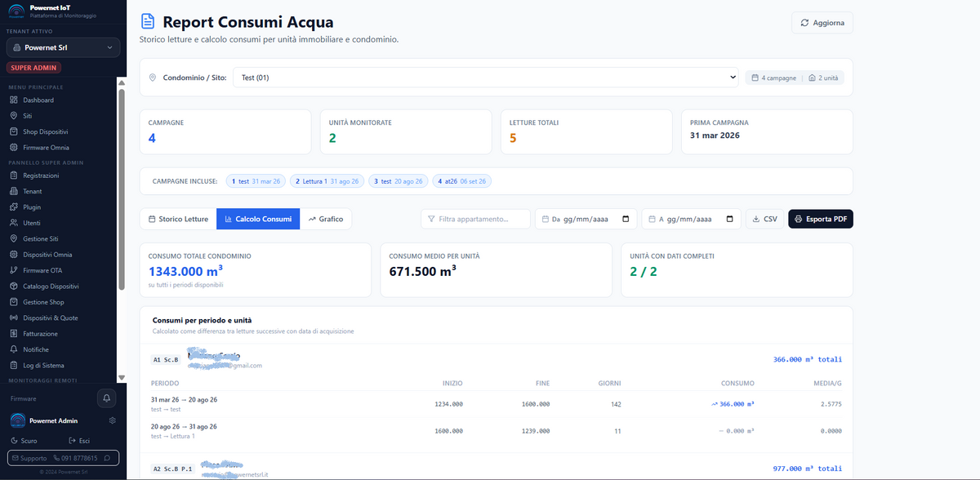Switch to Scuro dark theme
The width and height of the screenshot is (980, 480).
click(24, 440)
